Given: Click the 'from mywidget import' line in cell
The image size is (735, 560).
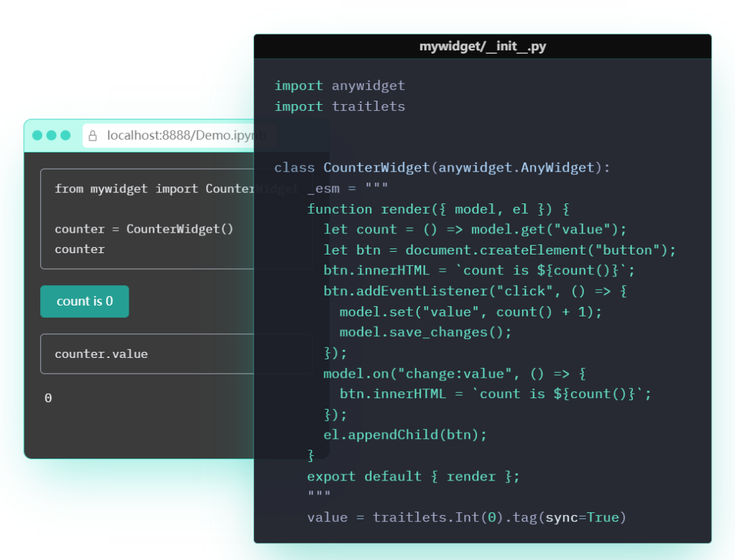Looking at the screenshot, I should tap(177, 189).
